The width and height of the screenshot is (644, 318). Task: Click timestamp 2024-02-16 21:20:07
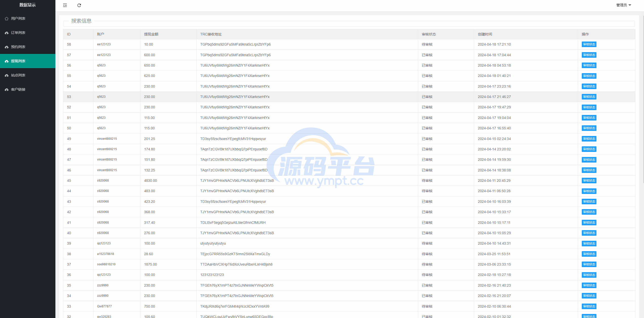(494, 296)
